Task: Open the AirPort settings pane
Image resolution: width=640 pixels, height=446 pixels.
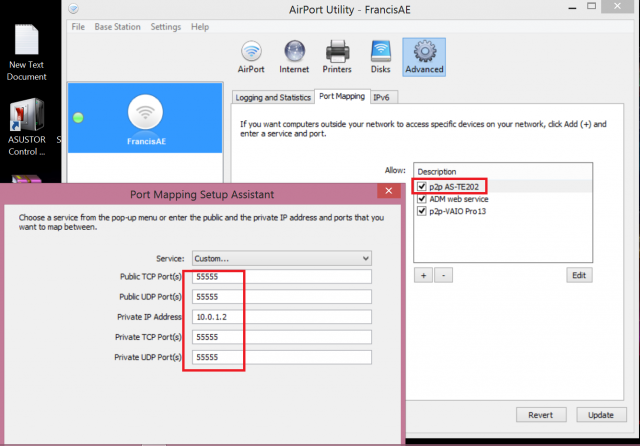Action: pos(251,57)
